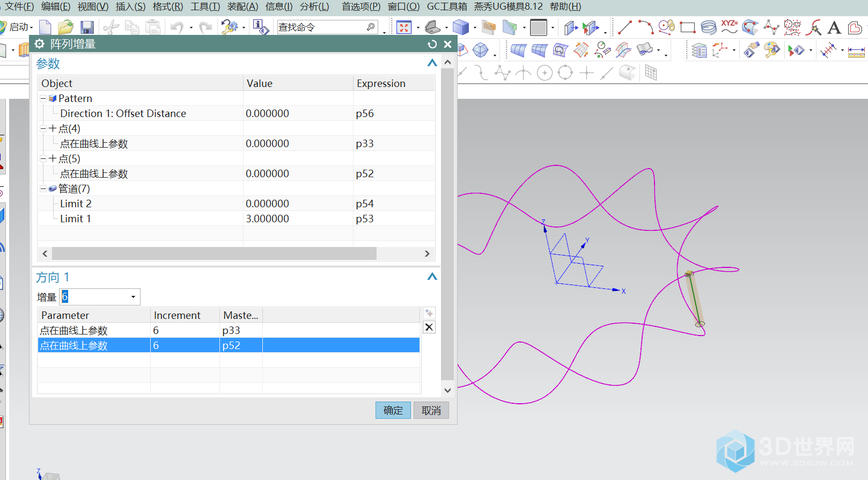This screenshot has width=868, height=480.
Task: Click the Value column header
Action: pos(298,83)
